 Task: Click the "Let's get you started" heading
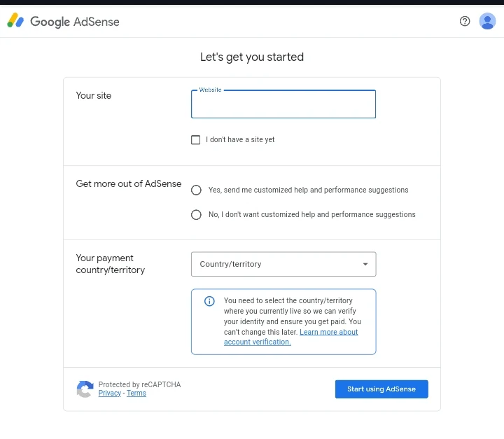(252, 57)
